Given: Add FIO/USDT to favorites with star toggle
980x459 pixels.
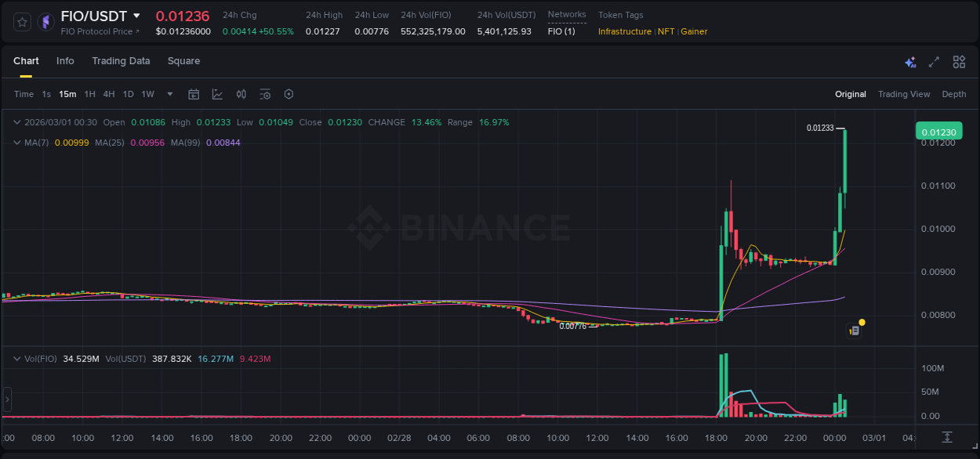Looking at the screenshot, I should coord(22,21).
